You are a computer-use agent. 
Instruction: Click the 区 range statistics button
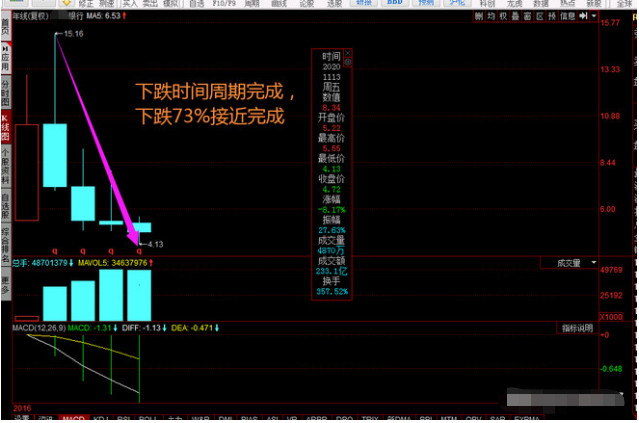point(540,16)
